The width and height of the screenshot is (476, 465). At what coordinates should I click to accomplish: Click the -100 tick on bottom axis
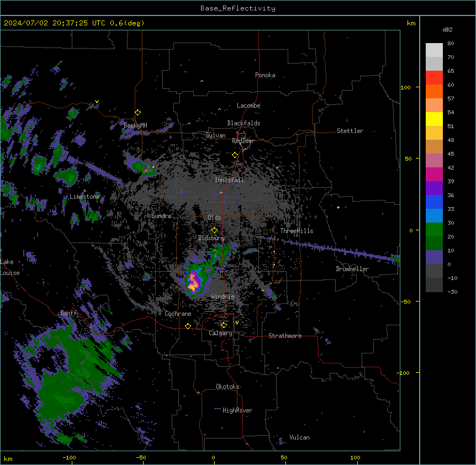click(69, 457)
